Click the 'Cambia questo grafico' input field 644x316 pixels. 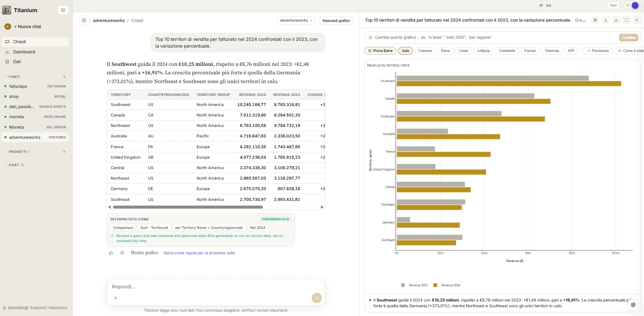point(495,37)
